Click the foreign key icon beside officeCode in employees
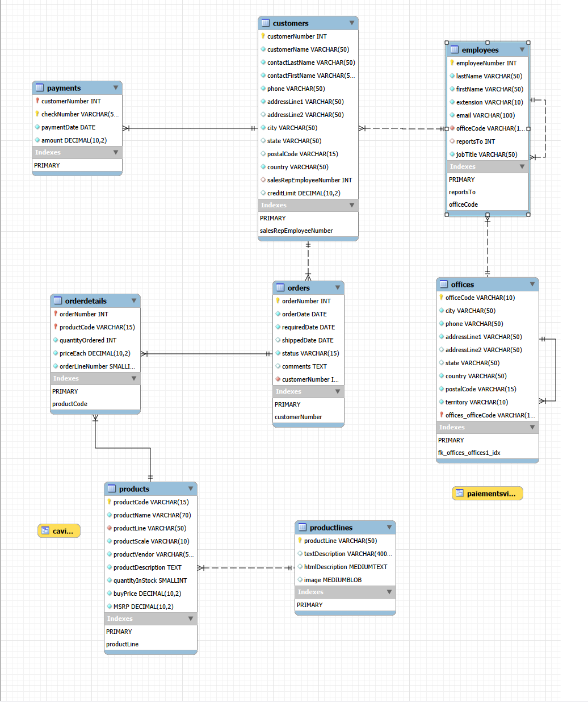 tap(452, 128)
